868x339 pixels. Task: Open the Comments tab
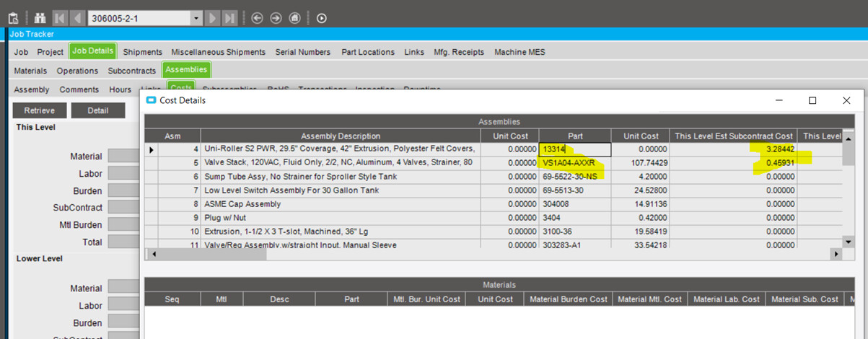79,89
